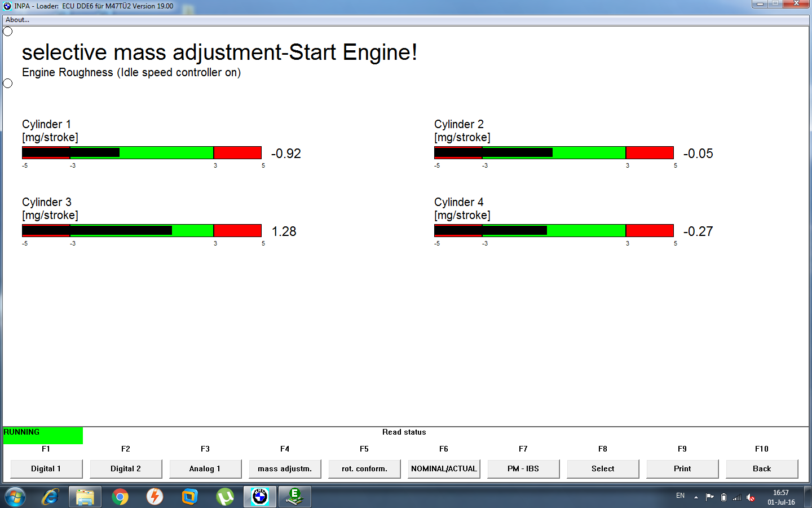The width and height of the screenshot is (812, 508).
Task: Open the Analog 1 screen
Action: point(205,468)
